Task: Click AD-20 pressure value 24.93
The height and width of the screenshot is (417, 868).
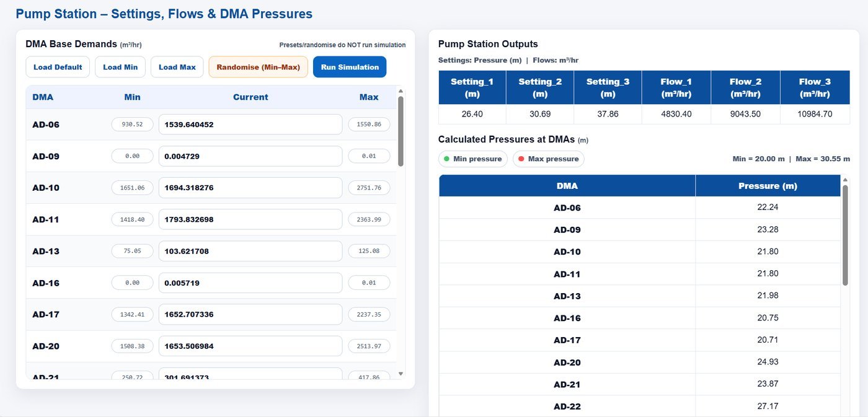Action: coord(768,362)
